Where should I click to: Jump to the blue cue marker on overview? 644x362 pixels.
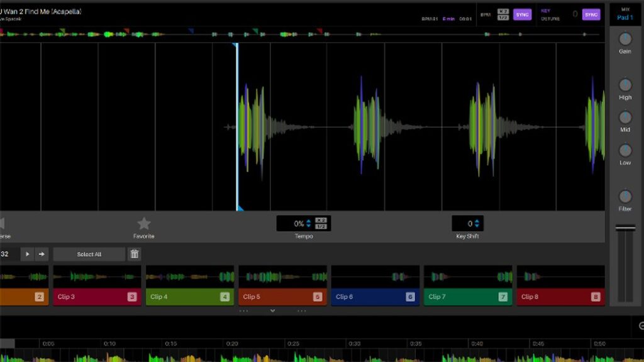(x=191, y=31)
